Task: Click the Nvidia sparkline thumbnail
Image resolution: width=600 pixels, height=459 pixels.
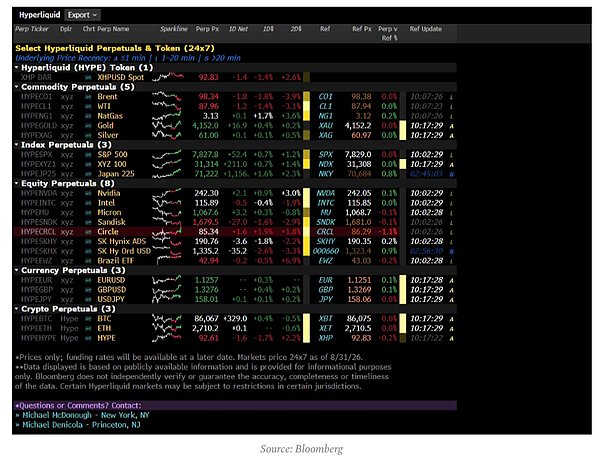Action: [x=166, y=193]
